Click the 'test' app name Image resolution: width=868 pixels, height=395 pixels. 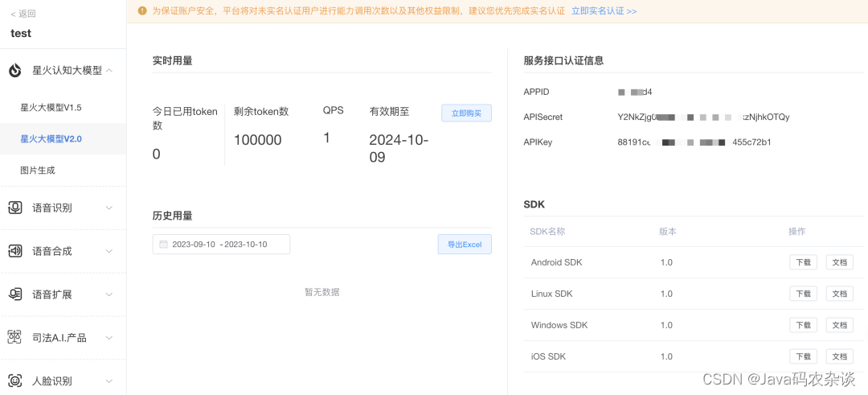21,33
